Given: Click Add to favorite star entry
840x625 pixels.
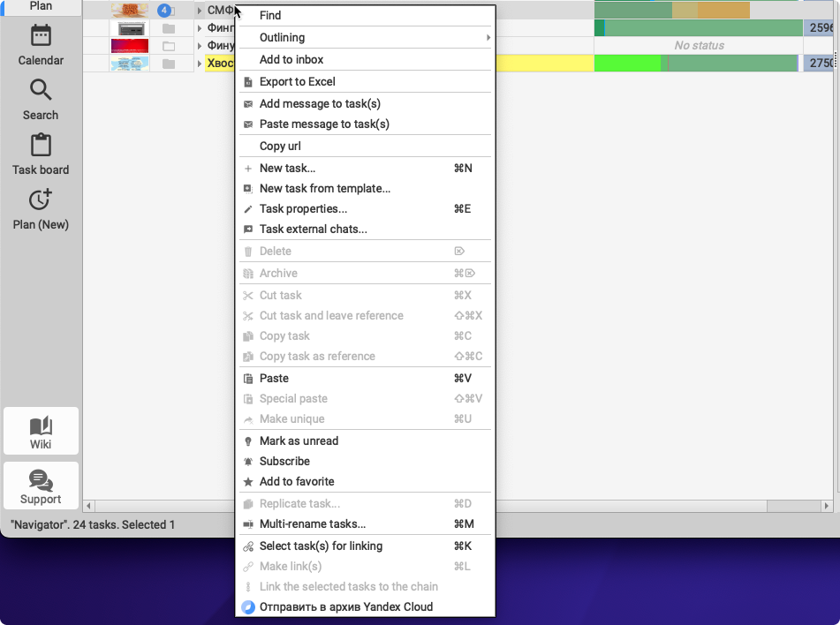Looking at the screenshot, I should tap(296, 481).
